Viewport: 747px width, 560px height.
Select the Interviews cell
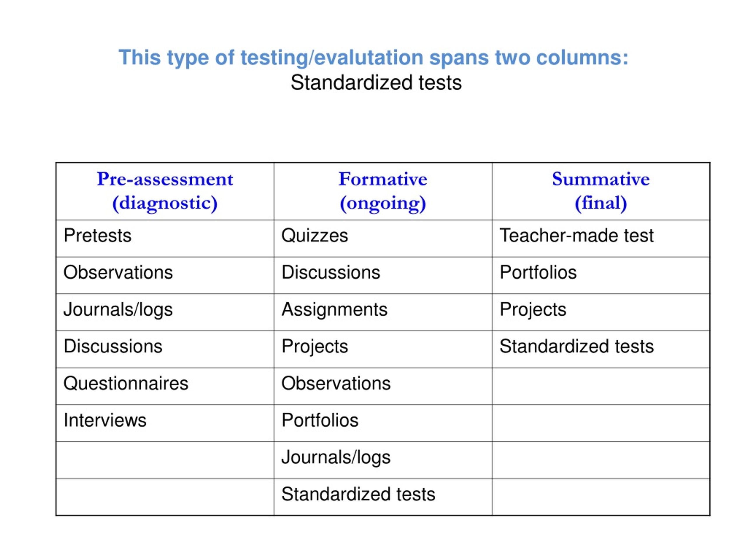165,423
